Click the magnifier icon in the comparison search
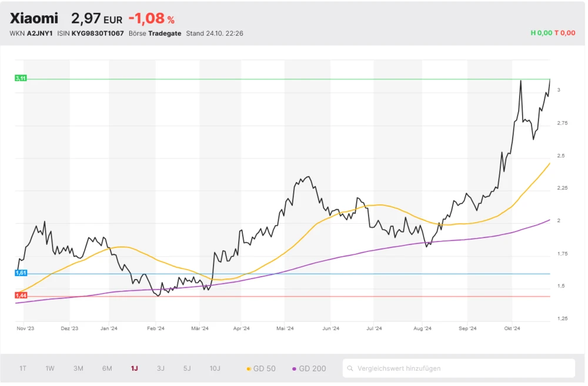This screenshot has width=588, height=386. (351, 368)
